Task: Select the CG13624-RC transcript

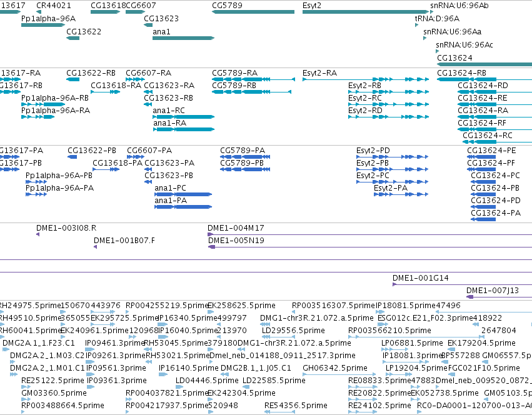Action: (x=498, y=142)
